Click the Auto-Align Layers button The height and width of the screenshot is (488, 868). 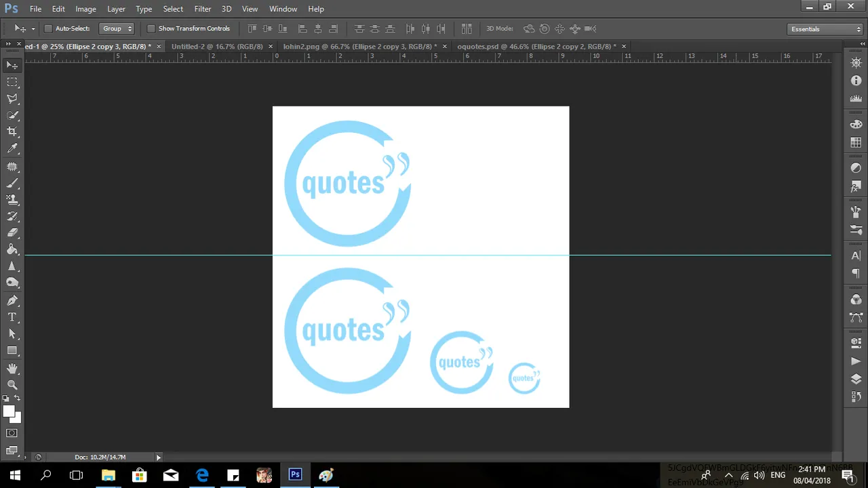[467, 28]
